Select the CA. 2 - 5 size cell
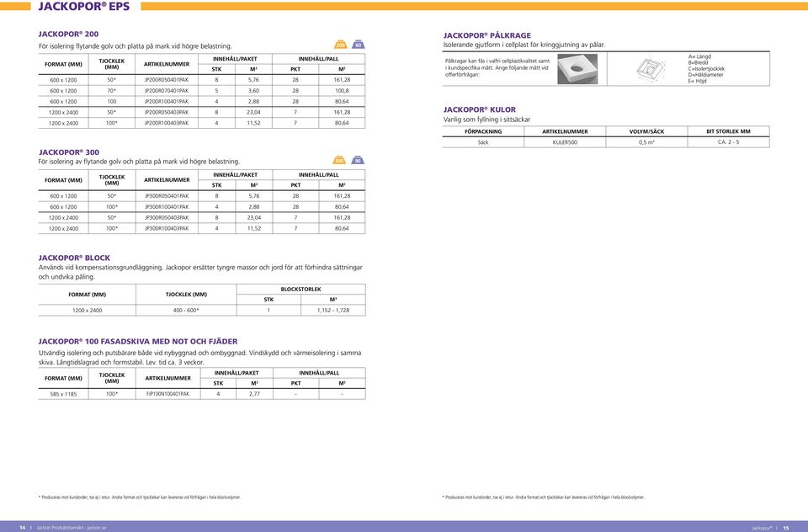Image resolution: width=808 pixels, height=532 pixels. click(728, 141)
